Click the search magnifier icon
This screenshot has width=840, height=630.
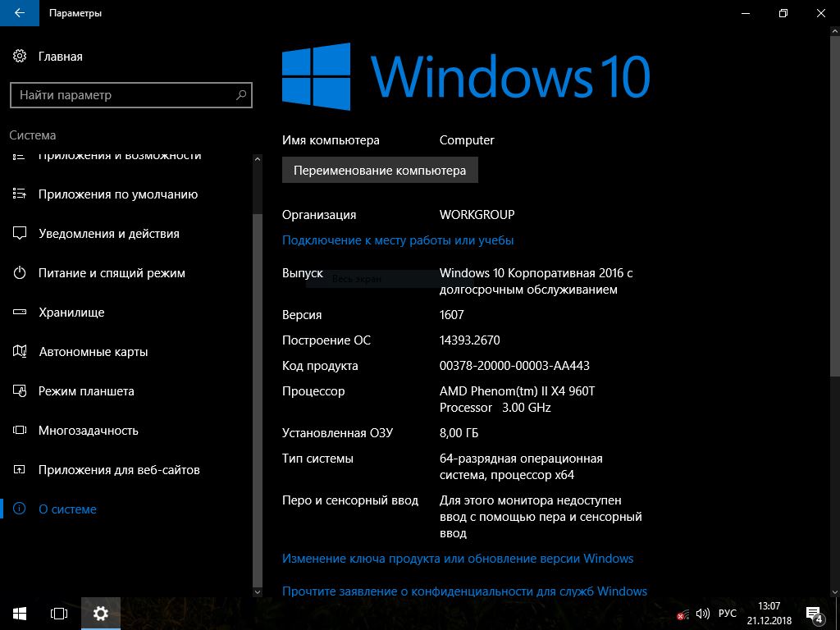241,95
